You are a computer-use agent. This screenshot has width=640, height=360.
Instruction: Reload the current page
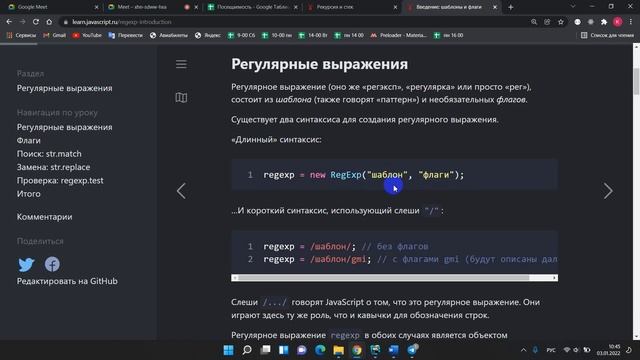pyautogui.click(x=36, y=22)
